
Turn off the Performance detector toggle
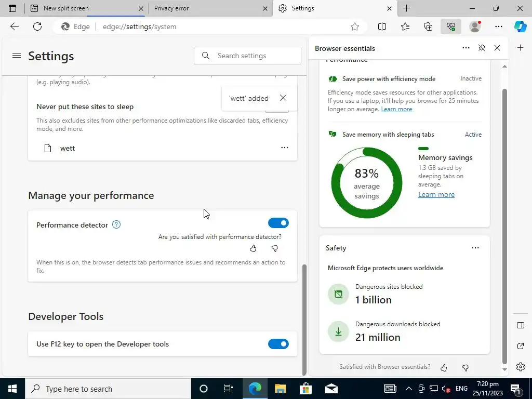coord(278,223)
